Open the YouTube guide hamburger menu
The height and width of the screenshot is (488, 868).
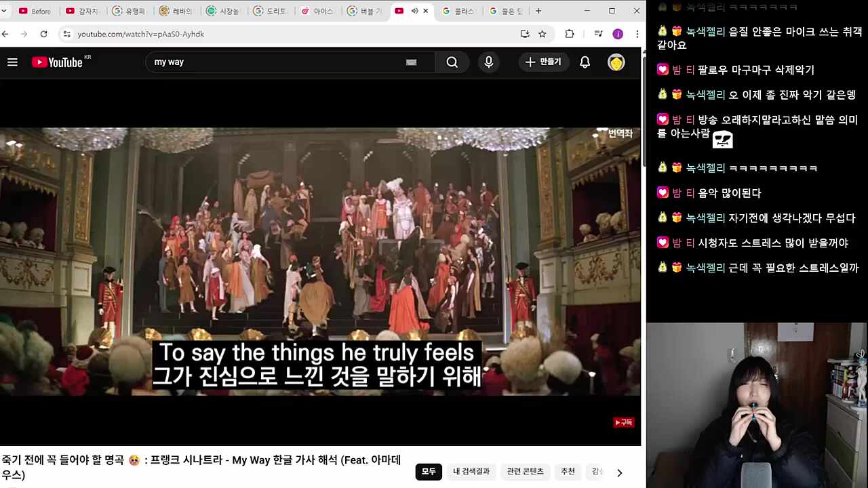pyautogui.click(x=12, y=62)
